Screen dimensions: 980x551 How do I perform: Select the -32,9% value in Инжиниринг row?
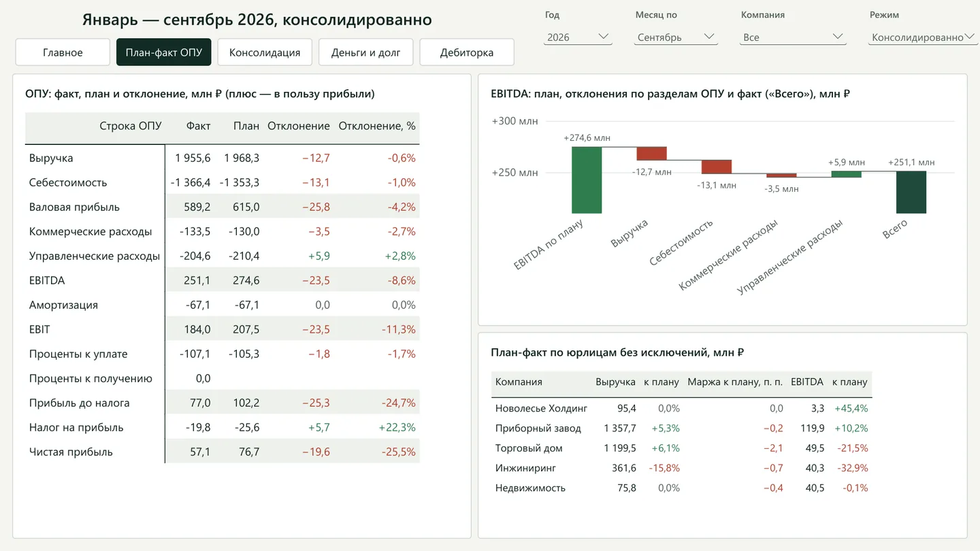[852, 467]
